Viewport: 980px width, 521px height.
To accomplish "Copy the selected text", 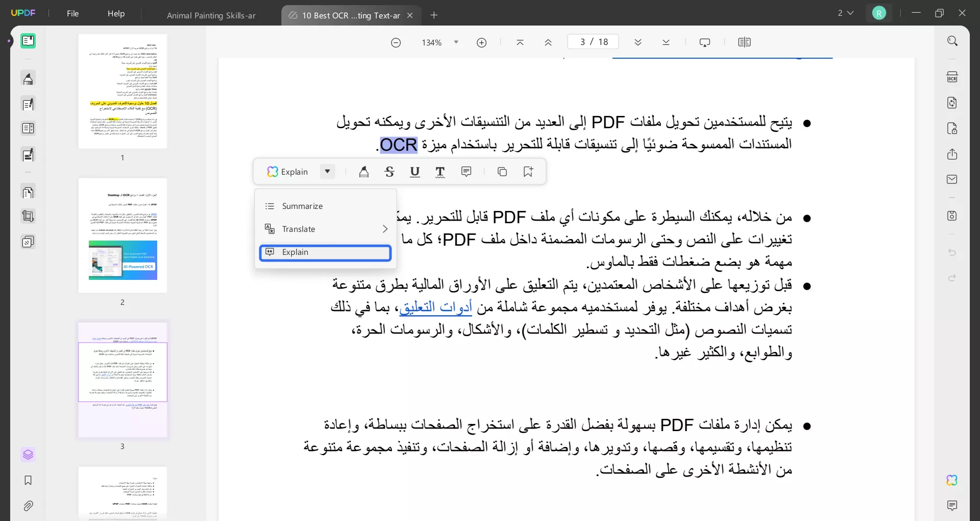I will pos(502,172).
